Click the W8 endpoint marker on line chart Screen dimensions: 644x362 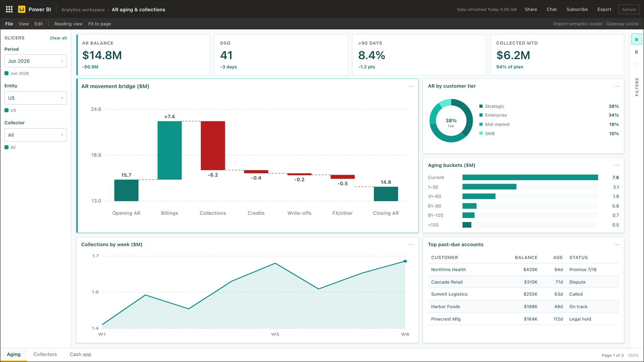[x=405, y=261]
